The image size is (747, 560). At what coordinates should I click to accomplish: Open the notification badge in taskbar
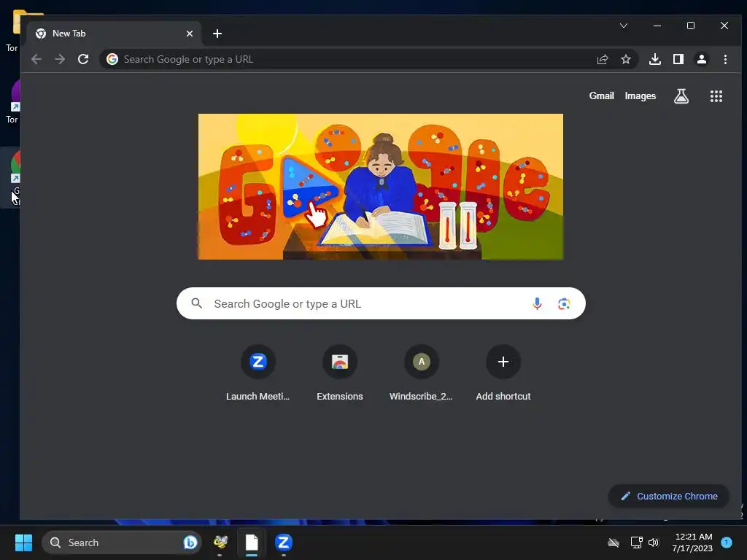point(727,542)
